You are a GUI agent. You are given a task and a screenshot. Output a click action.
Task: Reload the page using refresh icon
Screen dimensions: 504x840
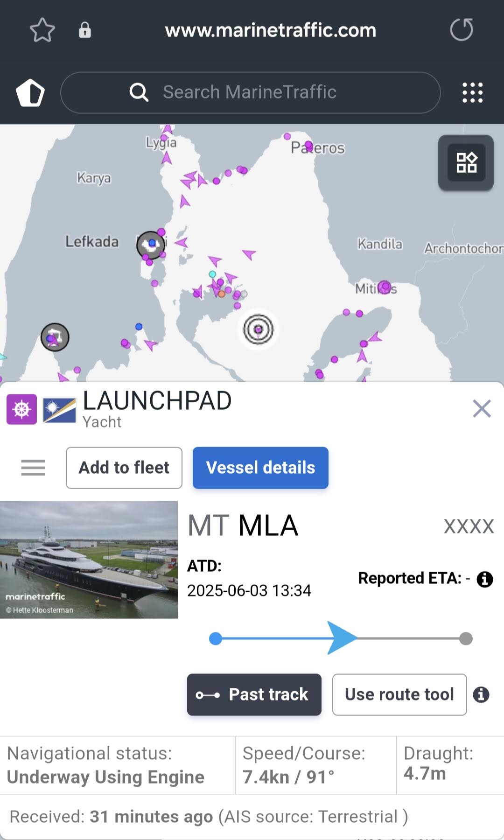coord(461,30)
